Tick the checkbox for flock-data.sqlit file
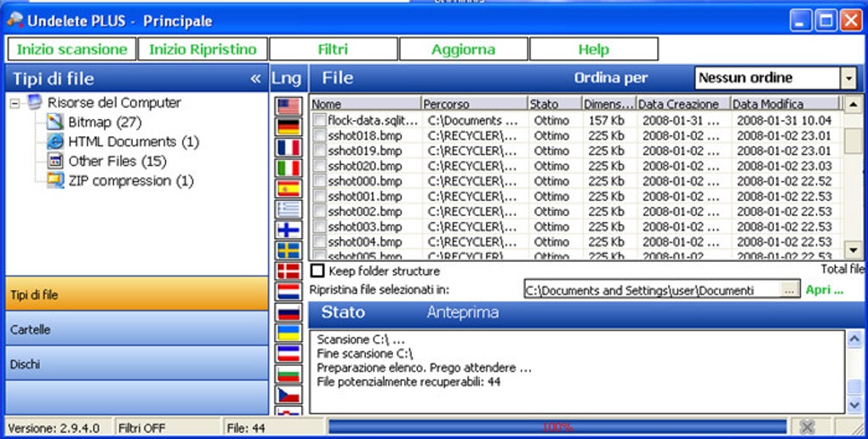The image size is (868, 439). click(x=319, y=120)
